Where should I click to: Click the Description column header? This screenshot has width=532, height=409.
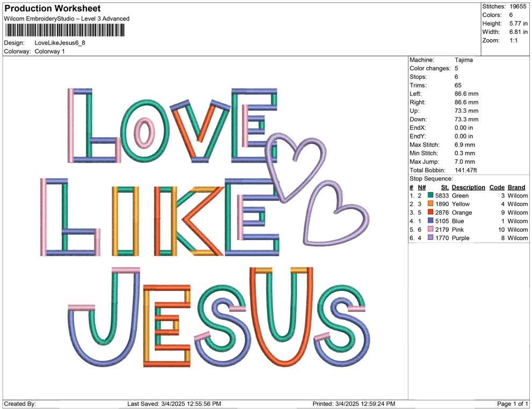click(468, 187)
